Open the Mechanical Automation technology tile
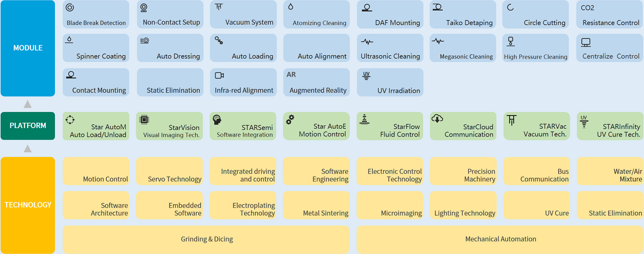This screenshot has width=644, height=254. coord(500,239)
